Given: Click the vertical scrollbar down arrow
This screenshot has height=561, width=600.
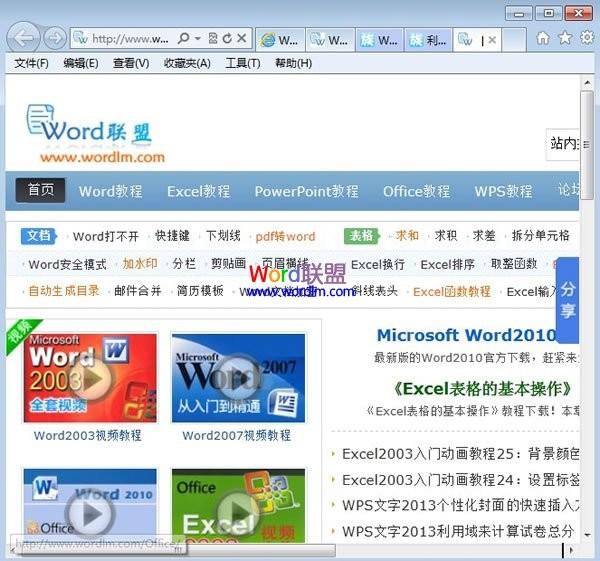Looking at the screenshot, I should pos(587,535).
